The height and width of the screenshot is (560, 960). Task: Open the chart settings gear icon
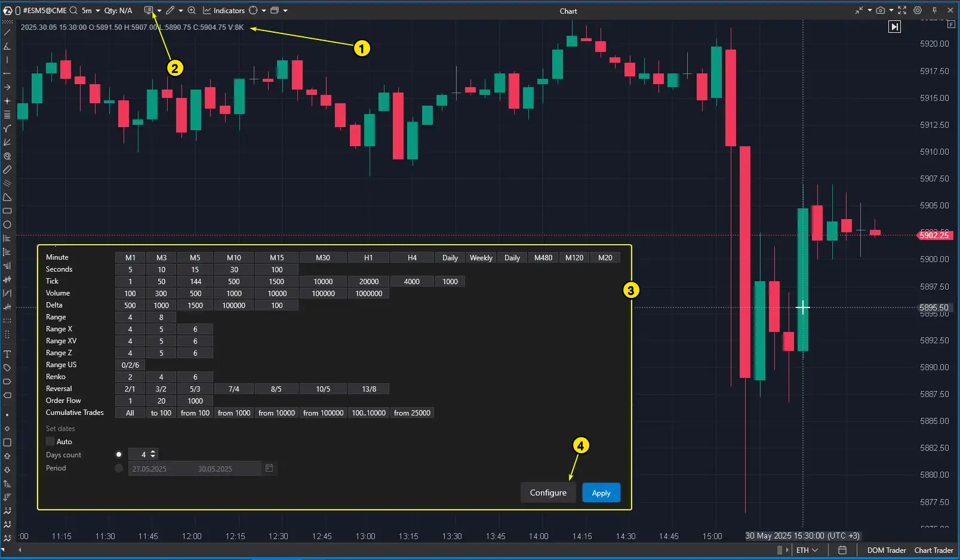tap(917, 10)
